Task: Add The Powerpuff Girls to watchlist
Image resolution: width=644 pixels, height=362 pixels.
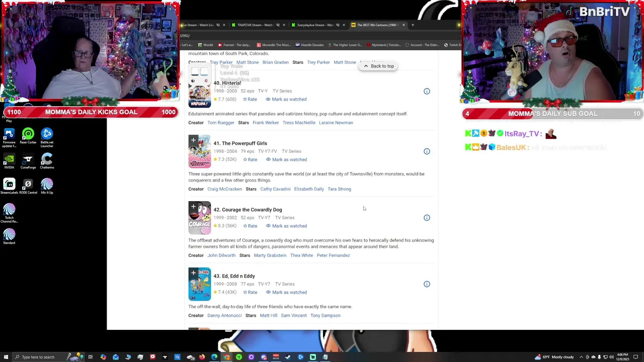Action: [x=193, y=140]
